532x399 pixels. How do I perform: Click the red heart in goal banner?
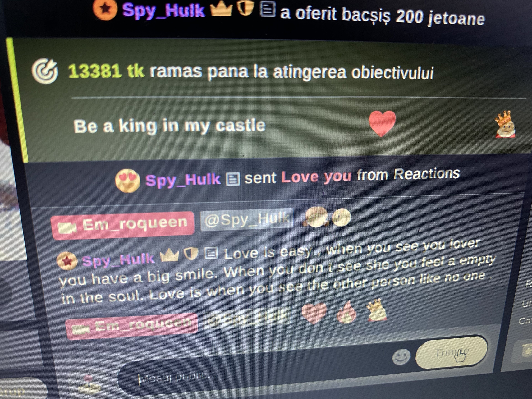tap(382, 123)
